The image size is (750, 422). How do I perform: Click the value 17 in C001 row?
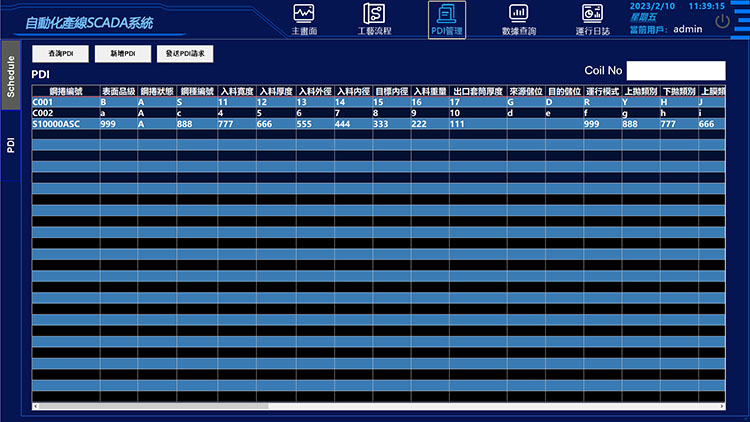(478, 102)
